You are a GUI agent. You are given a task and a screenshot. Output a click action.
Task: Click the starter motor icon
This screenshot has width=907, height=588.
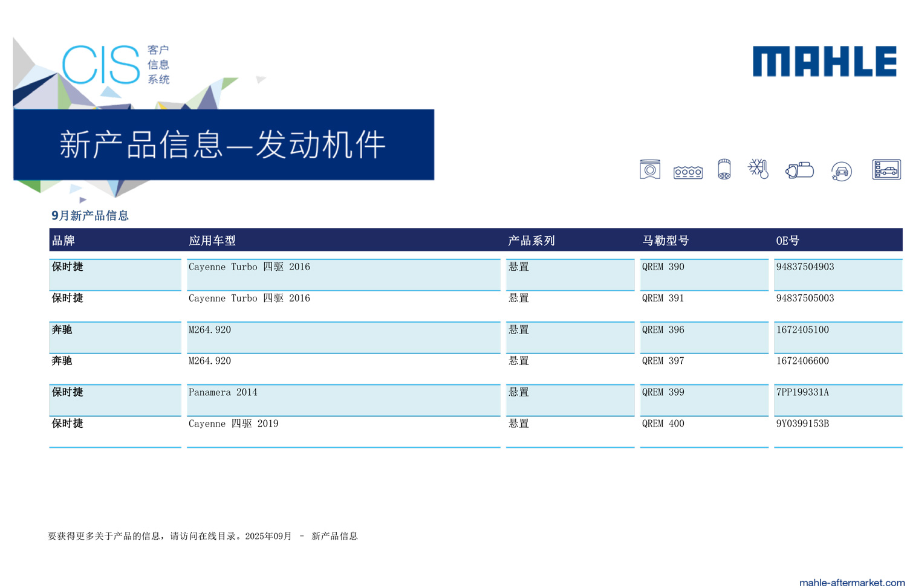point(799,170)
